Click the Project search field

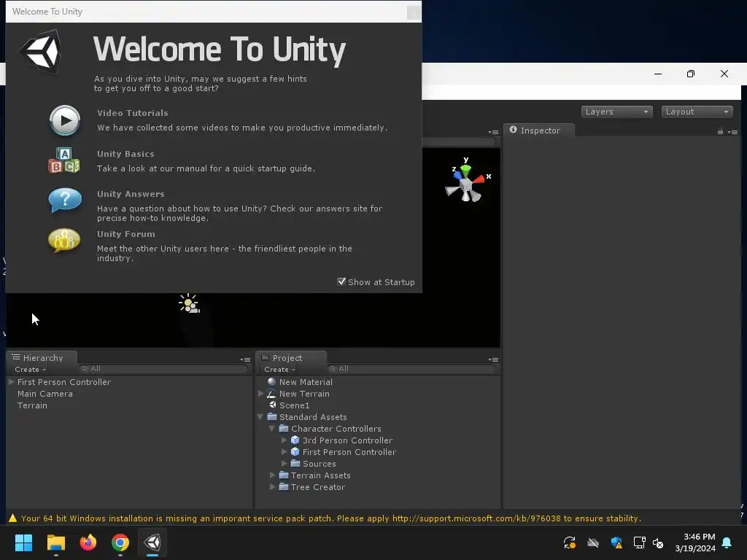coord(413,369)
